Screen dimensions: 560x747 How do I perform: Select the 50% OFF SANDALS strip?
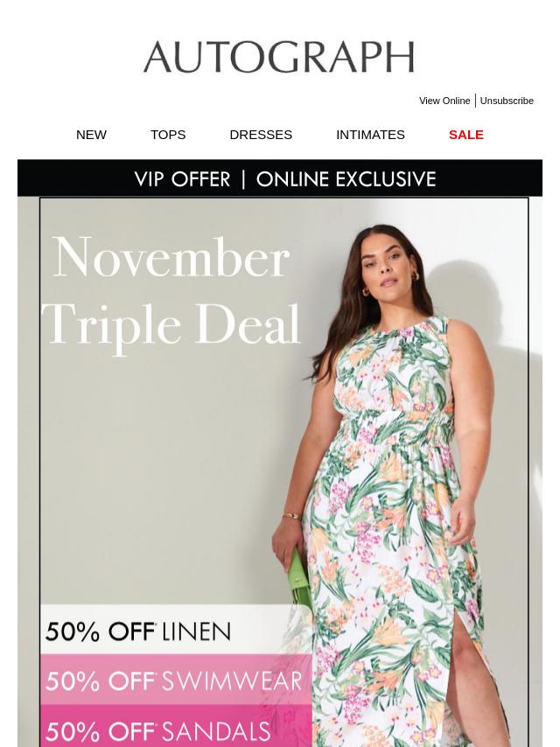coord(175,726)
